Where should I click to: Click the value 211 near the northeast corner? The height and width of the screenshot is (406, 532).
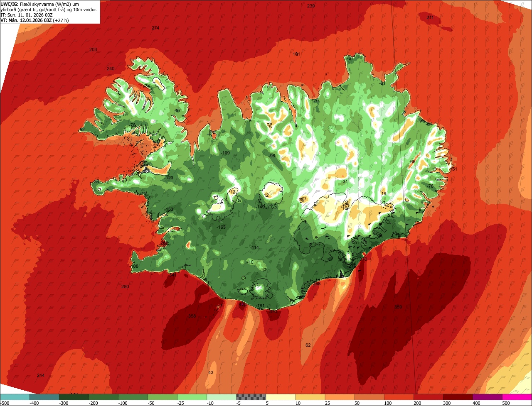pos(430,17)
